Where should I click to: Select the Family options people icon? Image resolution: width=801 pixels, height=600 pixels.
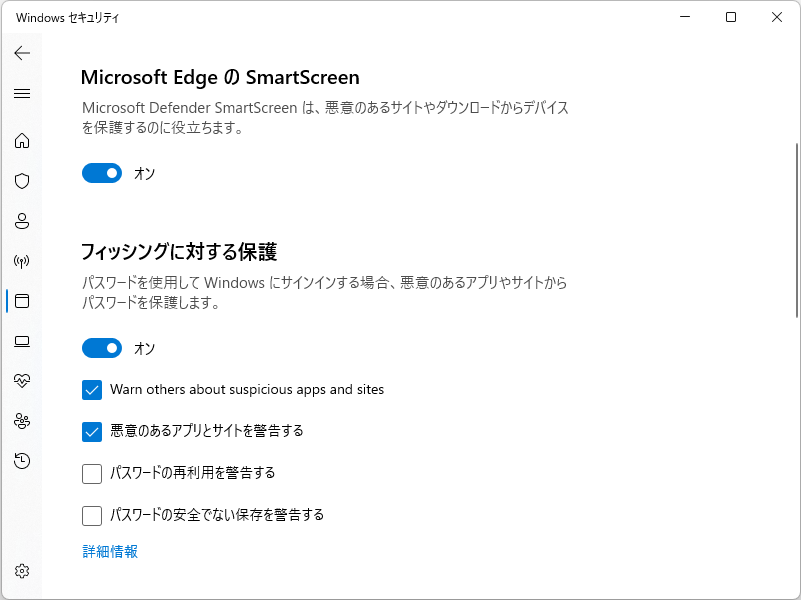(x=22, y=421)
